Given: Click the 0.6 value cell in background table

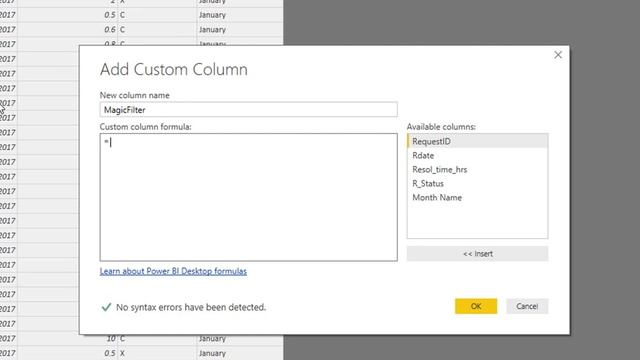Looking at the screenshot, I should (x=68, y=29).
